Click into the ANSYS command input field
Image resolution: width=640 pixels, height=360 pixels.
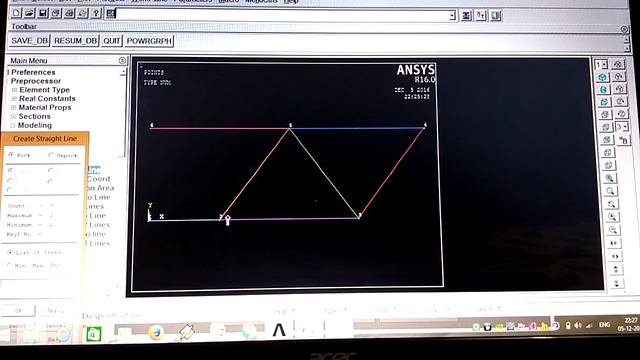point(282,16)
